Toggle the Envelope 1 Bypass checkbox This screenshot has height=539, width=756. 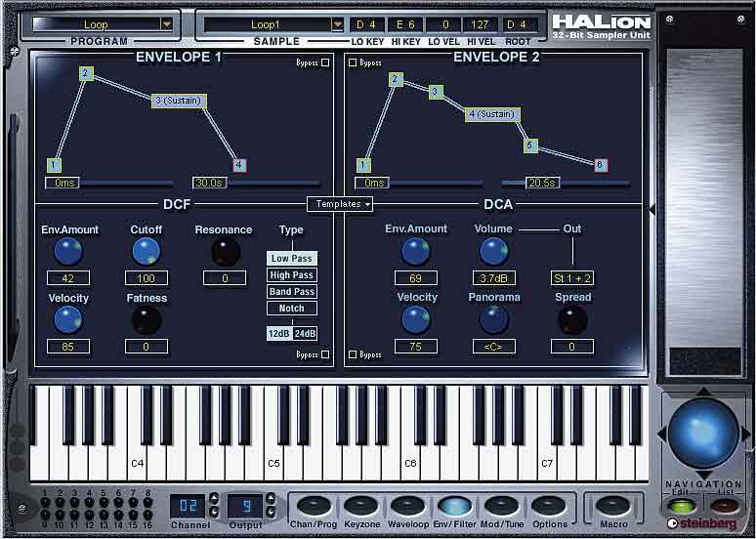325,62
